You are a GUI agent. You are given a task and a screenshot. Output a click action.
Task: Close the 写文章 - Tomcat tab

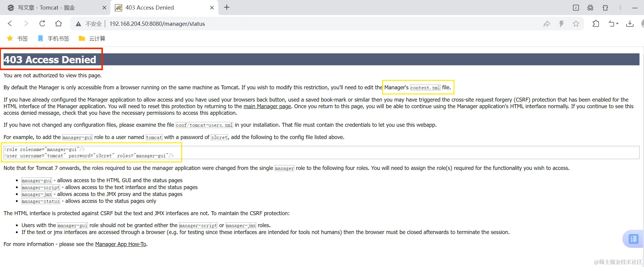point(104,8)
